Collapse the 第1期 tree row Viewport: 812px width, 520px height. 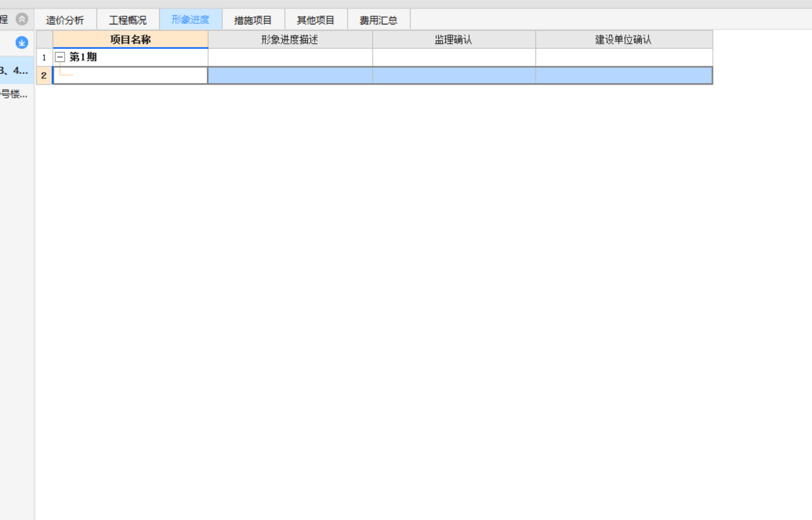[x=60, y=57]
